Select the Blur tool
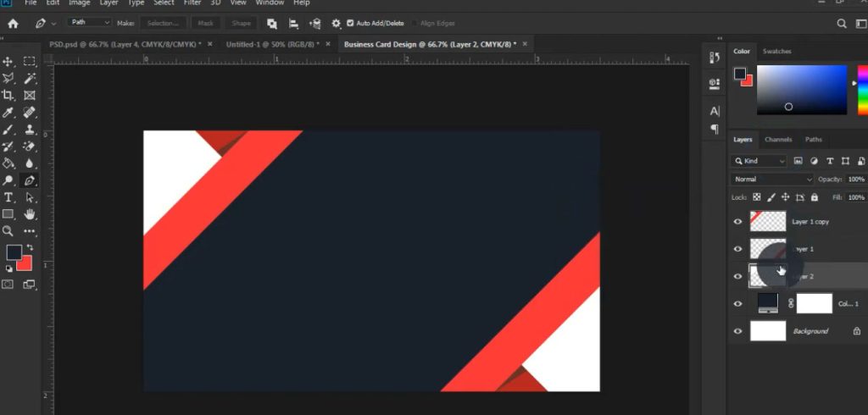868x415 pixels. 30,163
